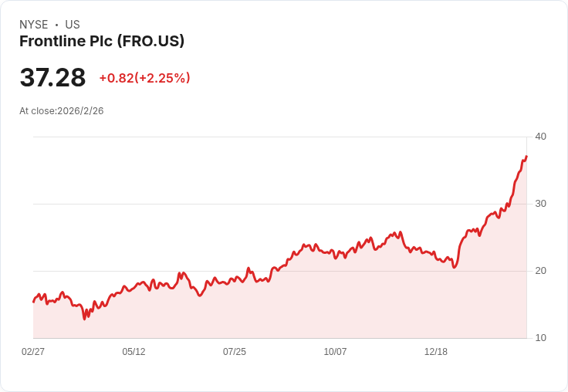This screenshot has width=568, height=392.
Task: Click the NYSE exchange label
Action: [x=34, y=25]
